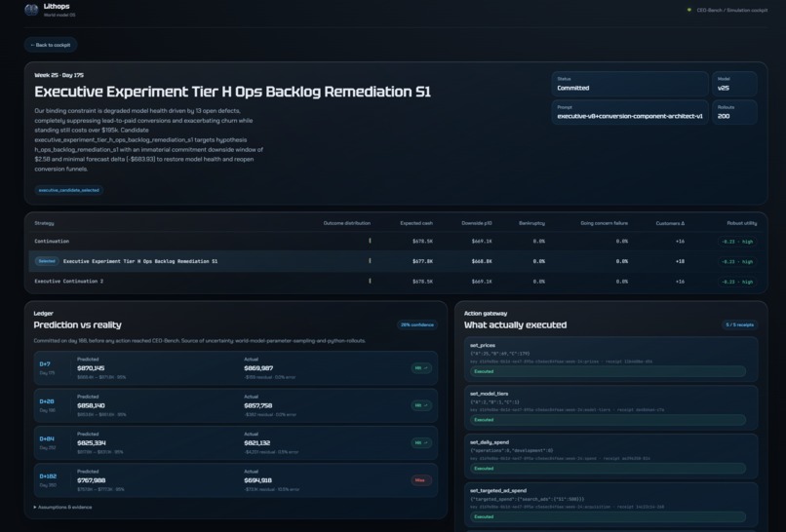Click the Executed bar under set_prices
Viewport: 786px width, 532px height.
tap(608, 371)
